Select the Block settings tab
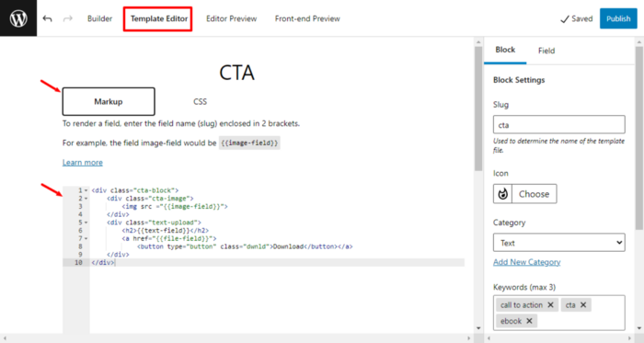 point(505,50)
